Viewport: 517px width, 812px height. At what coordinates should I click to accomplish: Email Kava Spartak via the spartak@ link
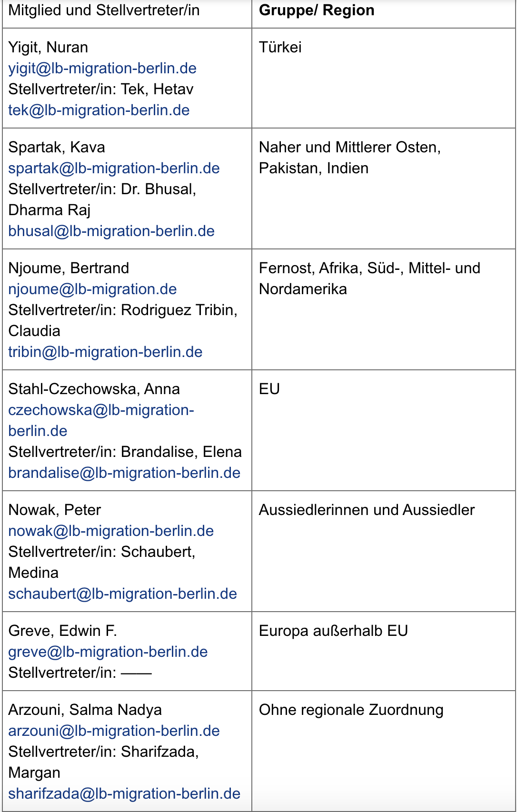pyautogui.click(x=114, y=168)
